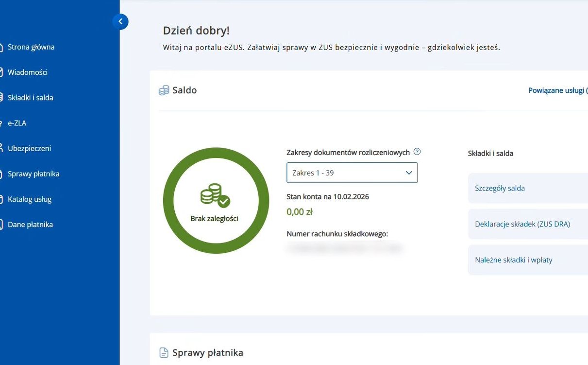588x365 pixels.
Task: Expand the Zakres 1 - 39 dropdown
Action: pyautogui.click(x=352, y=173)
